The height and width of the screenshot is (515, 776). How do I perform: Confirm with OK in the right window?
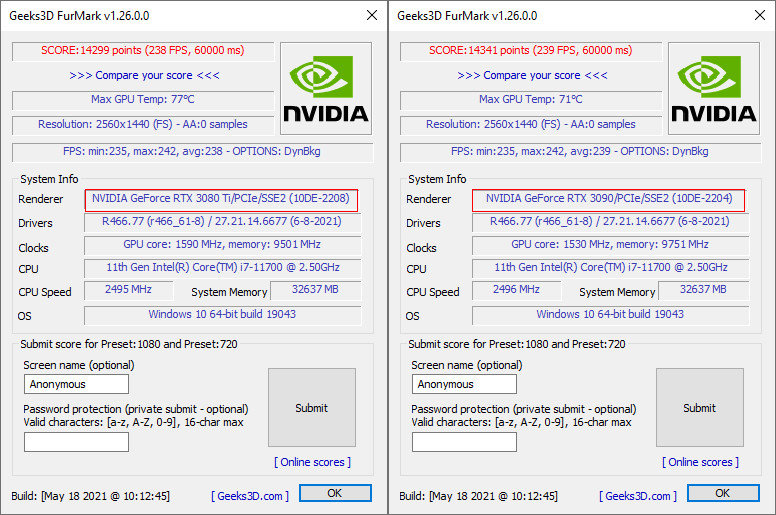pyautogui.click(x=723, y=493)
